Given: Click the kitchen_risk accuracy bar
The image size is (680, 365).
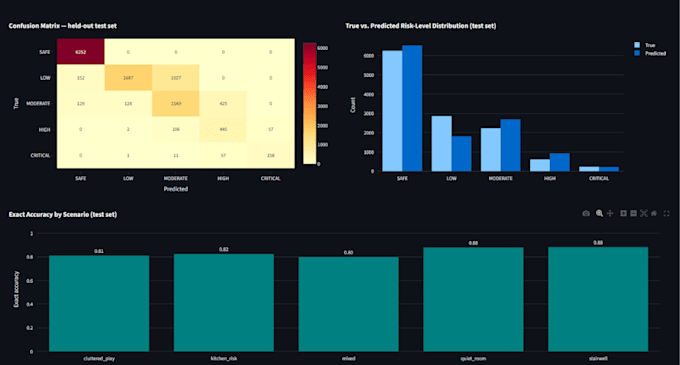Looking at the screenshot, I should click(x=224, y=303).
